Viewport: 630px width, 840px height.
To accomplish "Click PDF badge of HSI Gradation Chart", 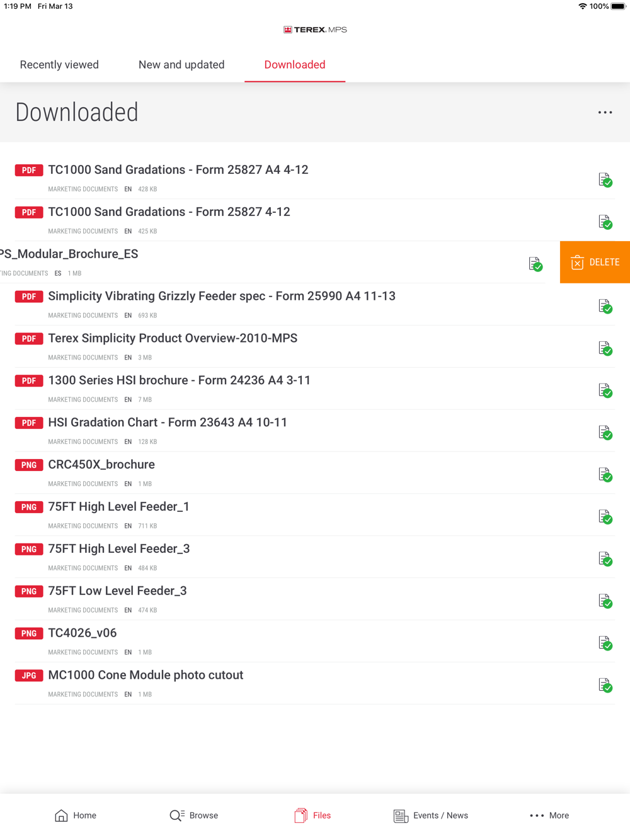I will coord(29,423).
